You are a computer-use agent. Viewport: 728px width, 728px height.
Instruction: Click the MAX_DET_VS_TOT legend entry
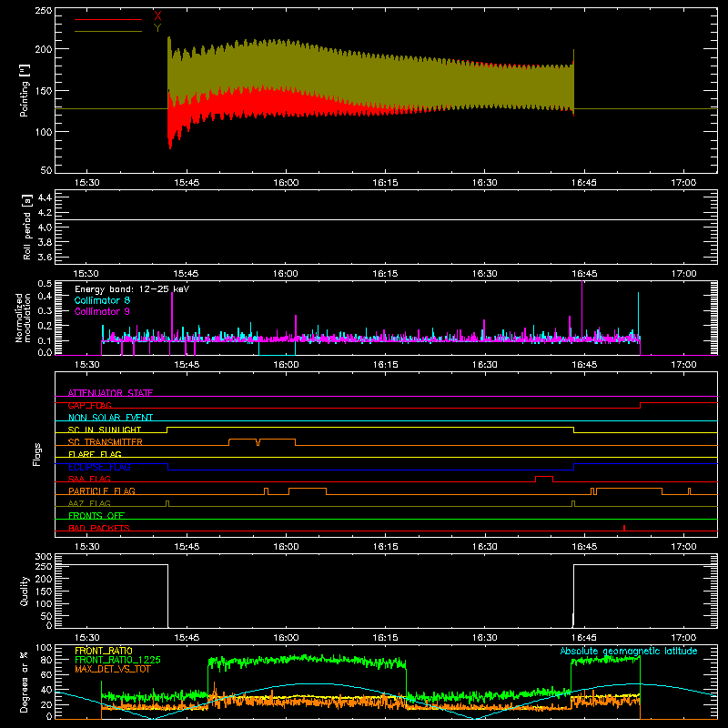coord(113,669)
